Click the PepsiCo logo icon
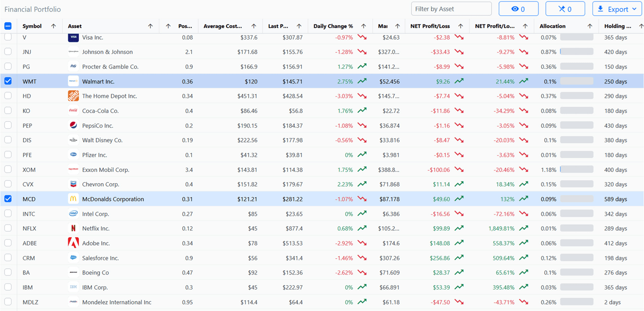Screen dimensions: 644x311 (x=73, y=126)
